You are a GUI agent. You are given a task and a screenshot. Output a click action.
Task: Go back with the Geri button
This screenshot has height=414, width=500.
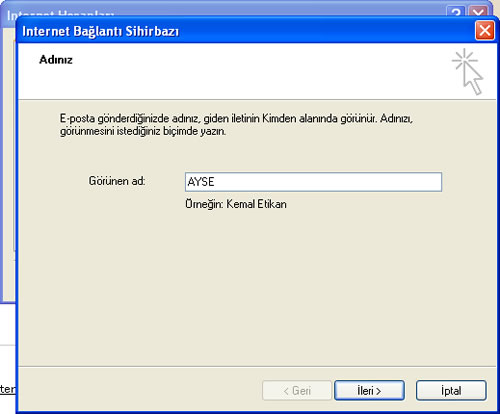[297, 390]
